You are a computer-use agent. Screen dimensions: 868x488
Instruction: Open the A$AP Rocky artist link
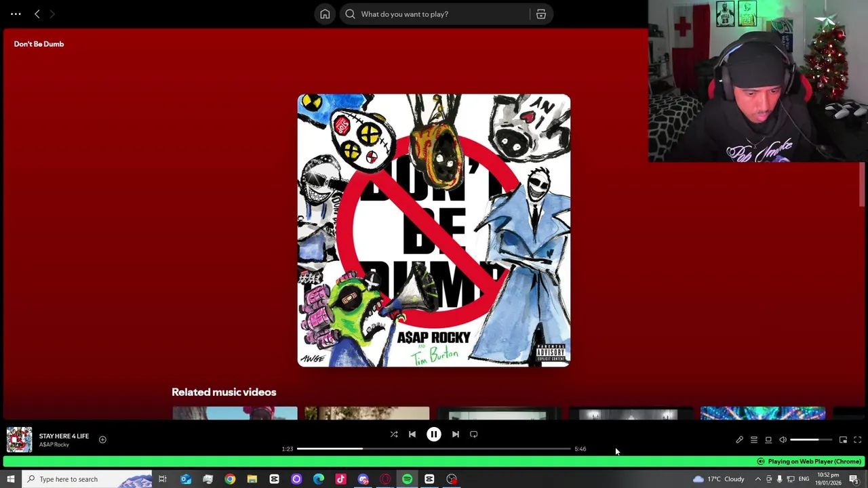pos(54,445)
